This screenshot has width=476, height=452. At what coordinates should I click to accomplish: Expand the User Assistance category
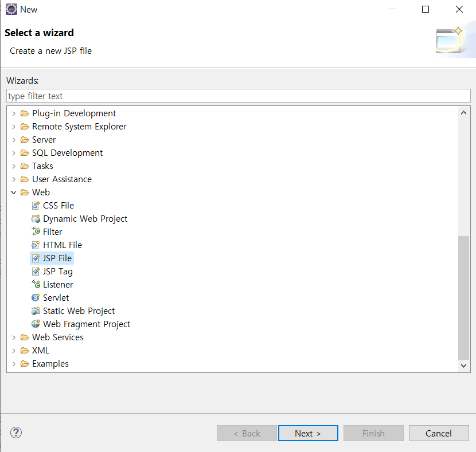tap(14, 179)
